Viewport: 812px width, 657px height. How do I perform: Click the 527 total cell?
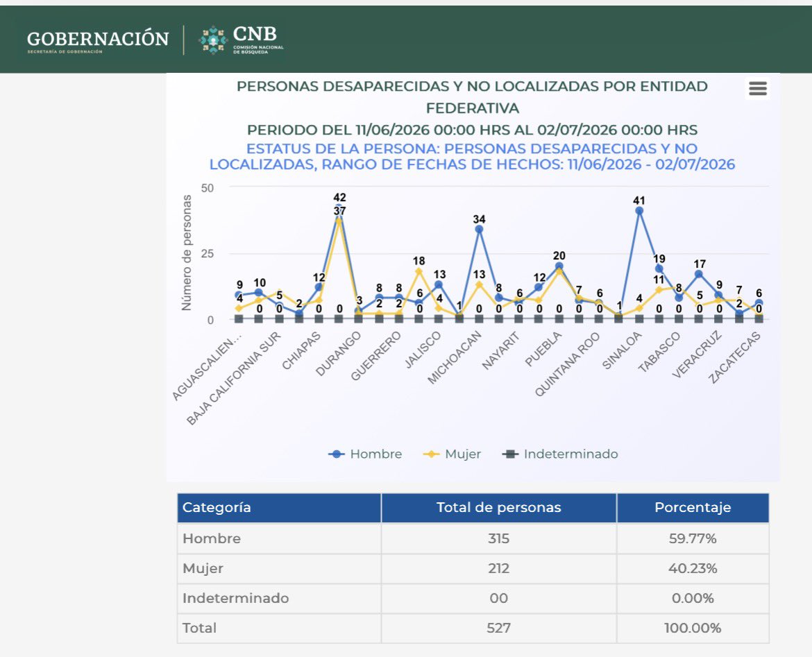point(499,628)
